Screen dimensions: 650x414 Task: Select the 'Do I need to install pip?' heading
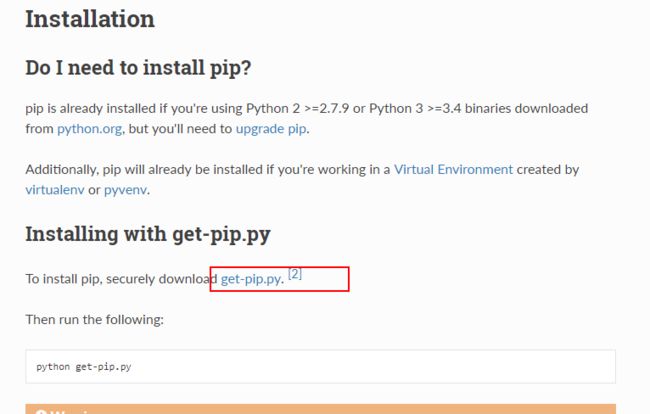(x=138, y=68)
